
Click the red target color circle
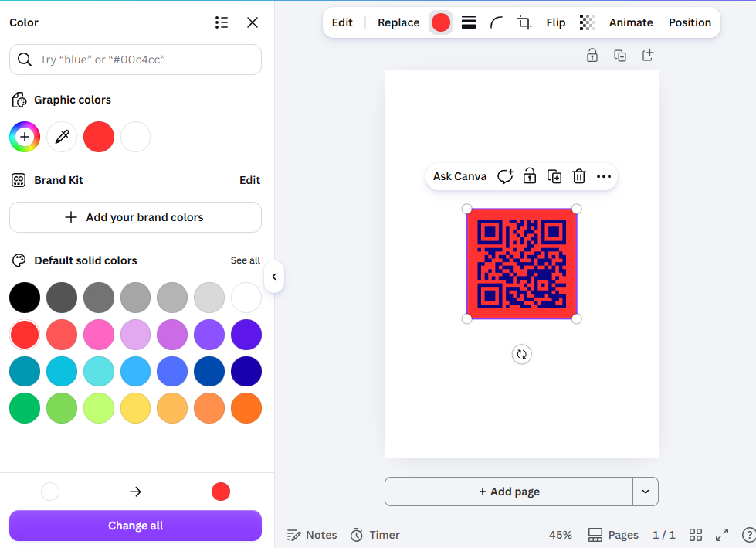point(221,492)
